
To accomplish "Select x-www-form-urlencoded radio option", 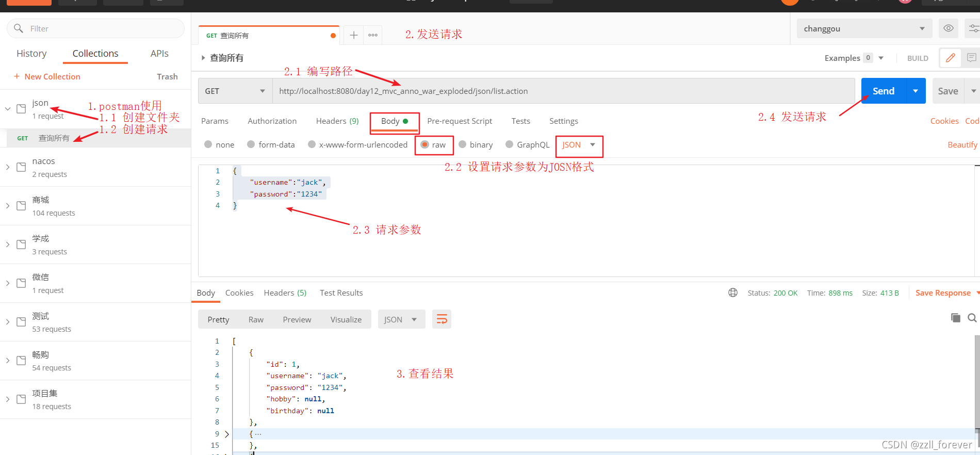I will 312,144.
